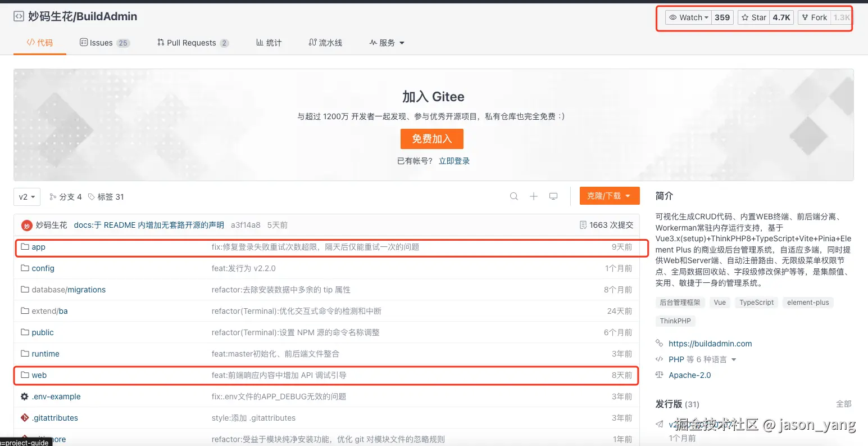Click commit message feat:发行为 v2.2.0
868x446 pixels.
pyautogui.click(x=244, y=268)
